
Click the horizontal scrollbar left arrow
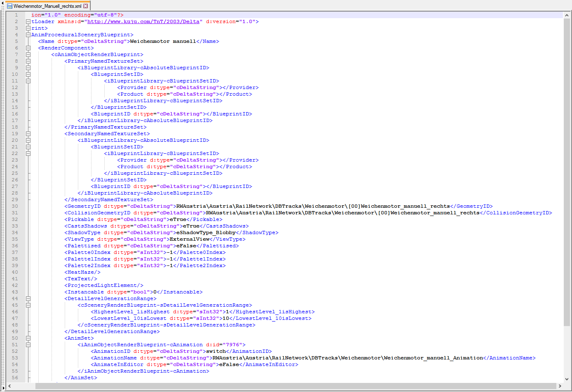click(9, 386)
